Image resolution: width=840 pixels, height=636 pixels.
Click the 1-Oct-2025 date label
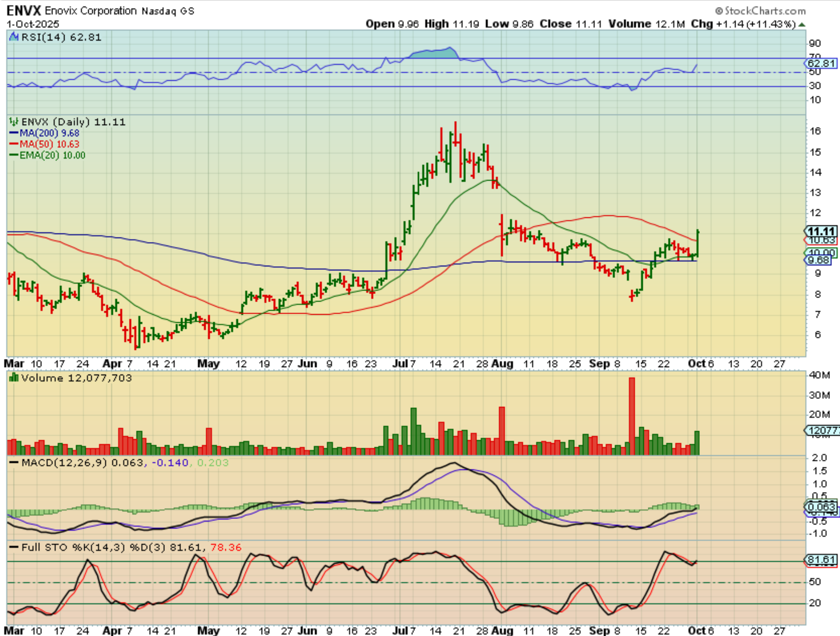pos(33,24)
